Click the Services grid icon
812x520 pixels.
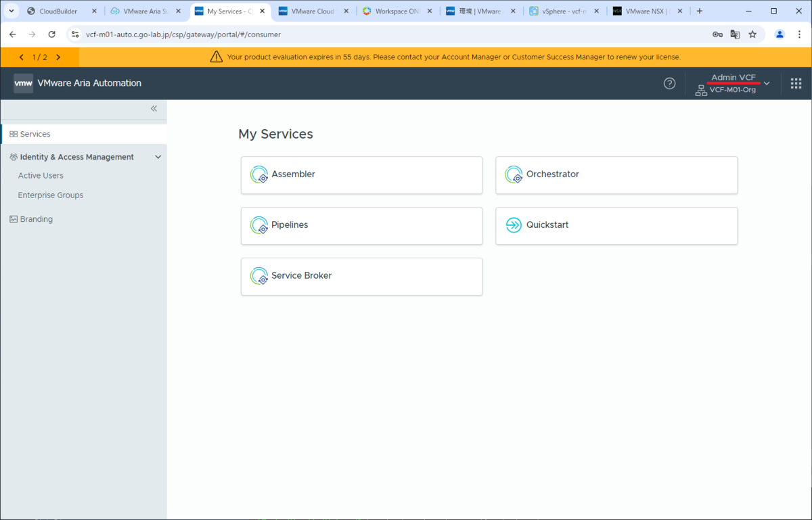tap(14, 134)
